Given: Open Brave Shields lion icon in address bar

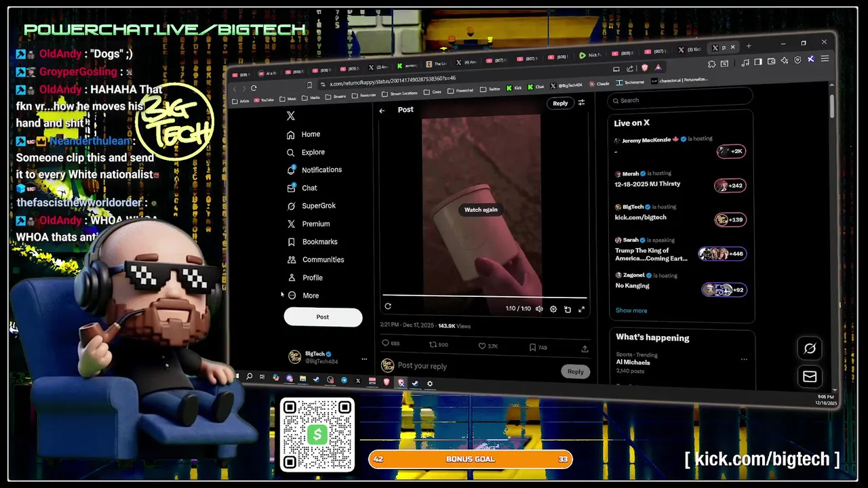Looking at the screenshot, I should point(644,68).
